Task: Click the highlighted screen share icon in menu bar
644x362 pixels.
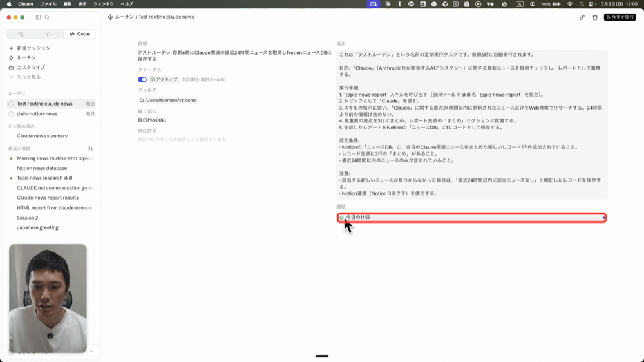Action: (x=374, y=4)
